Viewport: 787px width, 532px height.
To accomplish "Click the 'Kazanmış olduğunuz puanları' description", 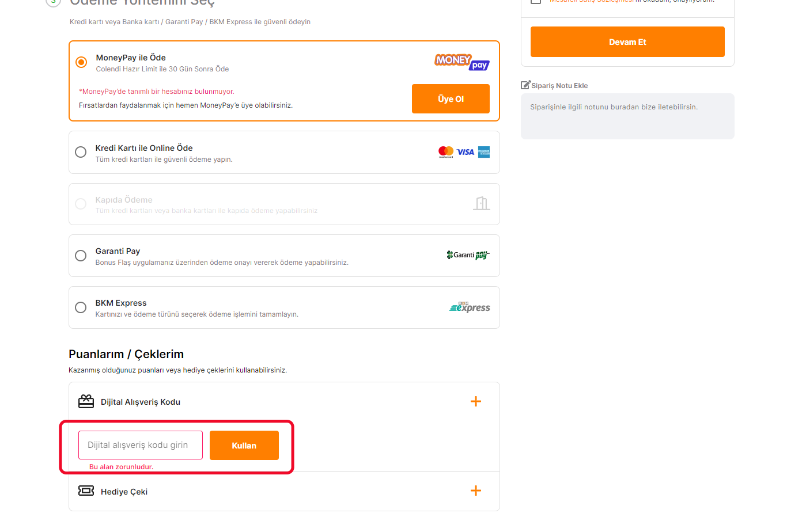I will point(177,370).
